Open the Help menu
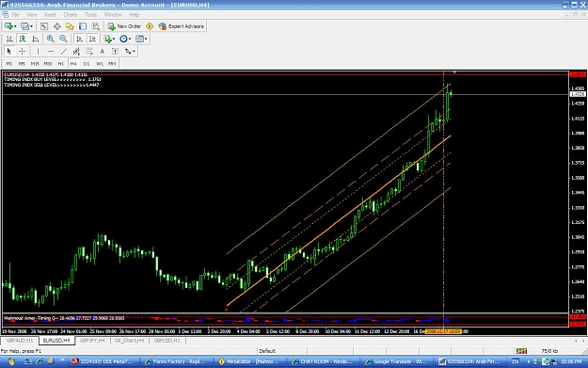Image resolution: width=588 pixels, height=368 pixels. point(135,15)
